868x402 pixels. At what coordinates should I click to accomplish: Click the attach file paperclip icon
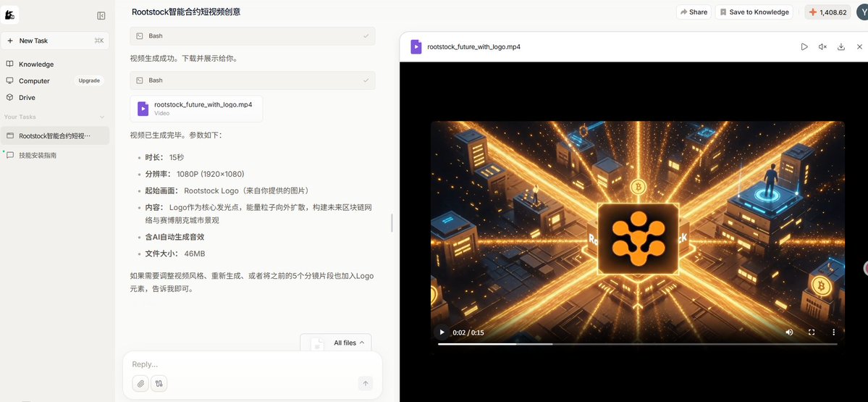pyautogui.click(x=140, y=383)
